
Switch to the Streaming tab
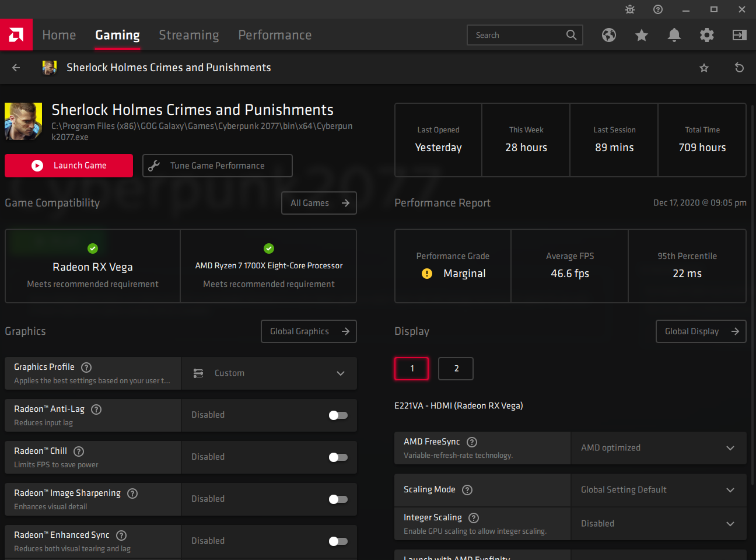(189, 35)
